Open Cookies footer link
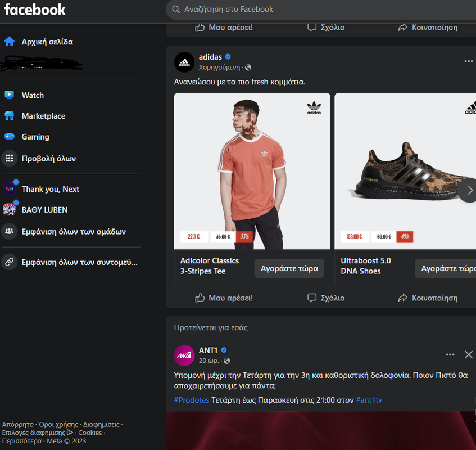The height and width of the screenshot is (450, 476). point(90,433)
